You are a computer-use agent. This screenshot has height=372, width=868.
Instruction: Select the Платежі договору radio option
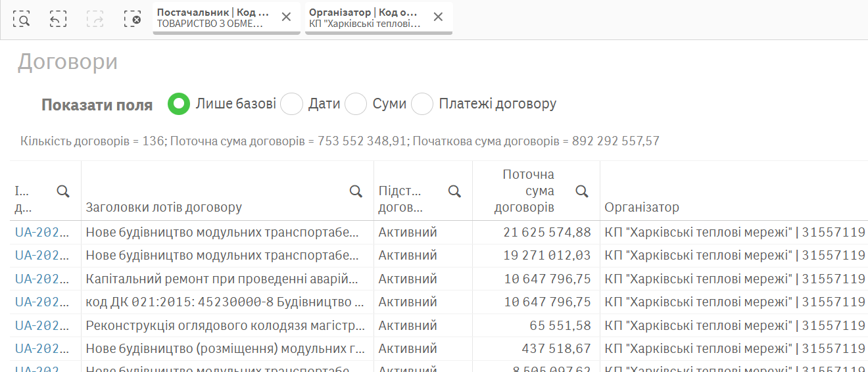click(422, 104)
